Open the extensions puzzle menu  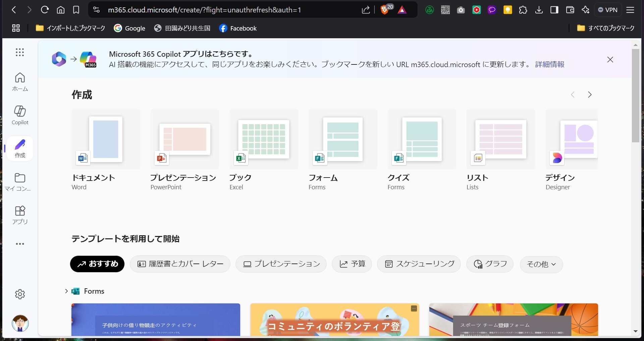click(523, 10)
